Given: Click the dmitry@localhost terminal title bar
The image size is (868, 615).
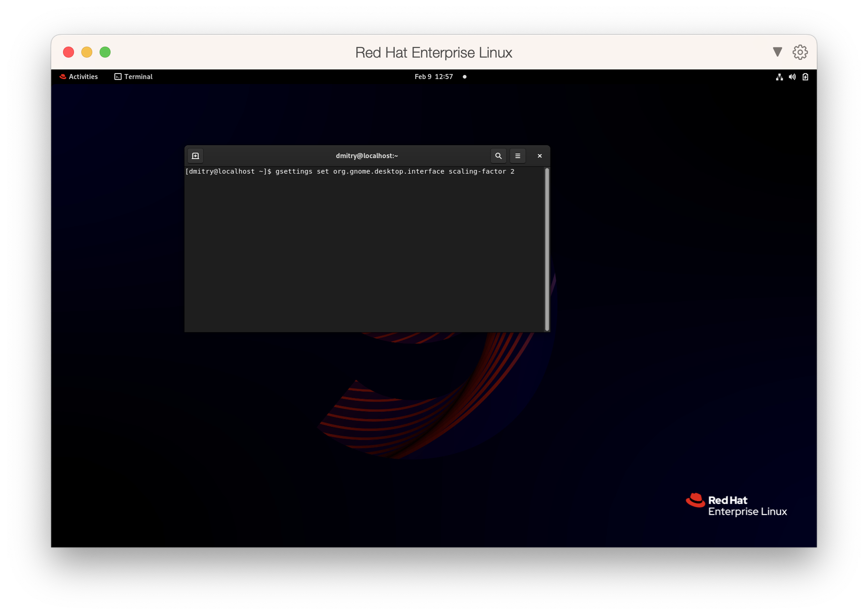Looking at the screenshot, I should click(x=367, y=156).
